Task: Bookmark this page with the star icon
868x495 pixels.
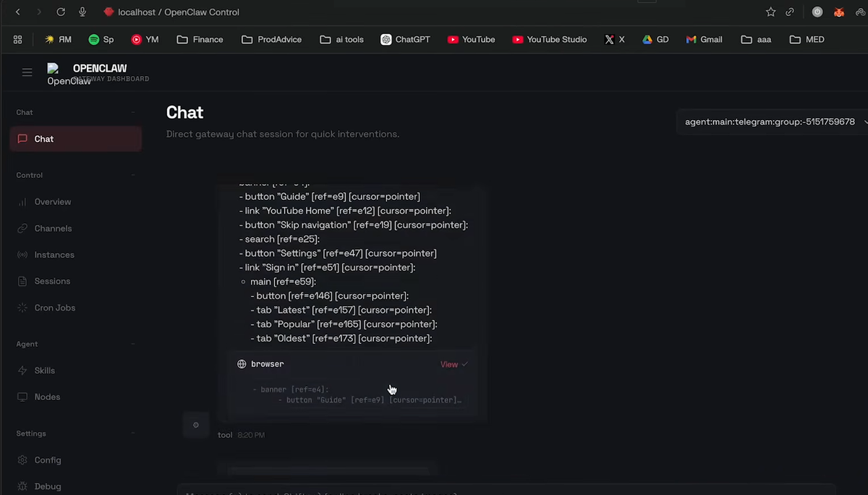Action: coord(770,12)
